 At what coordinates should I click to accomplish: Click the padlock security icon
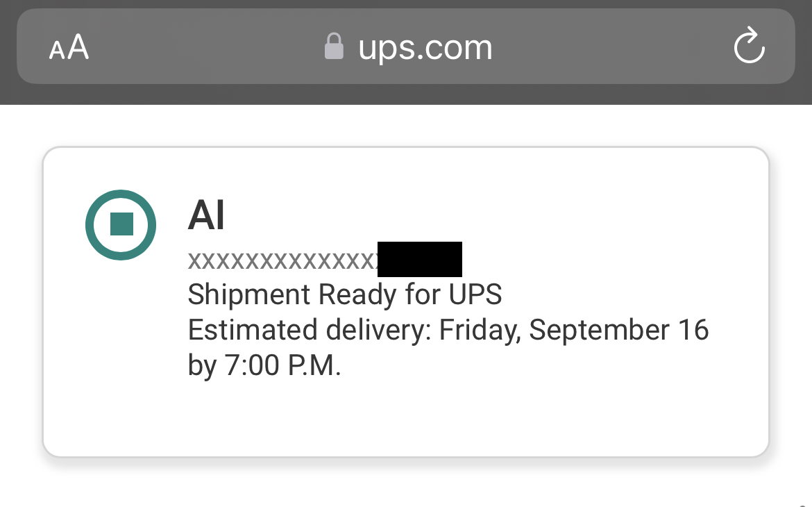coord(334,47)
